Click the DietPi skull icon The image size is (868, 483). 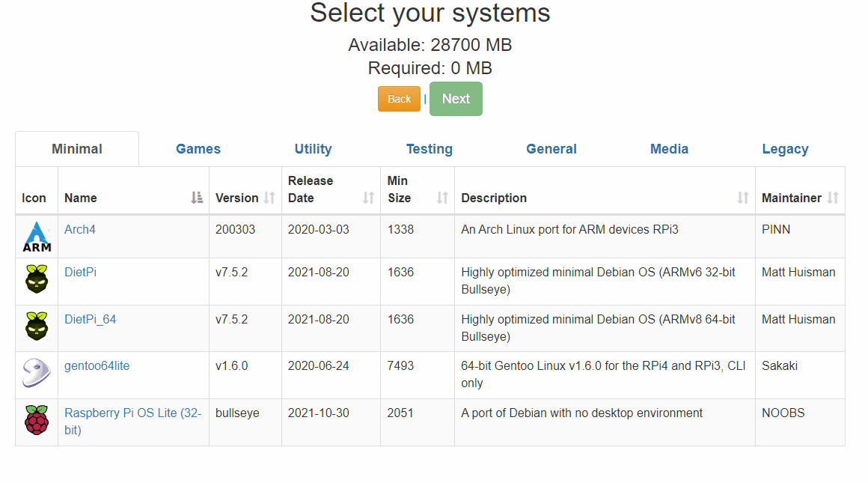pos(36,280)
